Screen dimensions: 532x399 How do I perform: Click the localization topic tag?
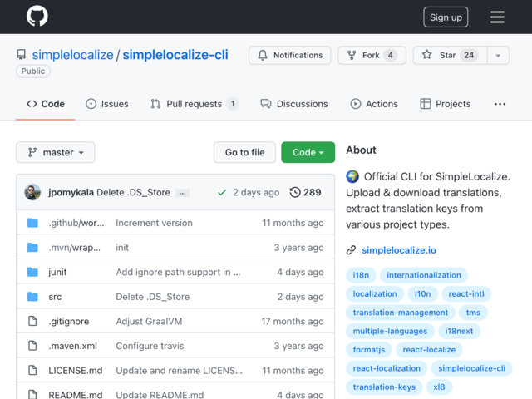[375, 293]
